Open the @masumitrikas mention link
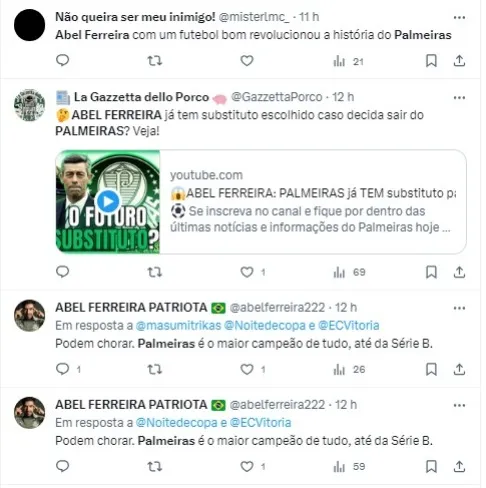The width and height of the screenshot is (486, 488). click(x=178, y=325)
